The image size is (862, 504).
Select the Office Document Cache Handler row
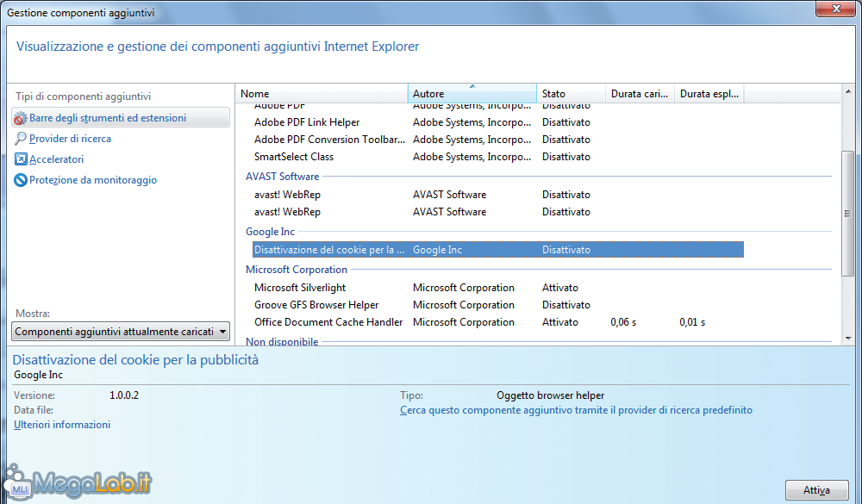pos(497,322)
